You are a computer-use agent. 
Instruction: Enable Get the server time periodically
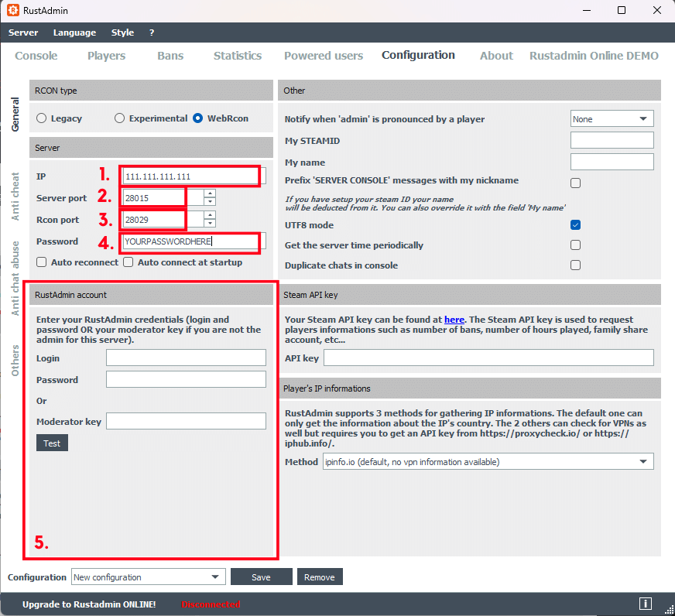[575, 245]
